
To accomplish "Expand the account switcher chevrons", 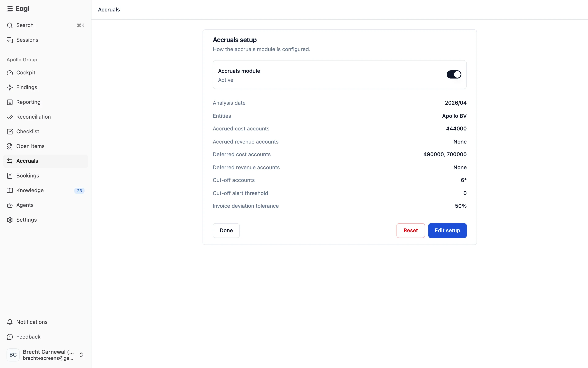I will tap(81, 355).
